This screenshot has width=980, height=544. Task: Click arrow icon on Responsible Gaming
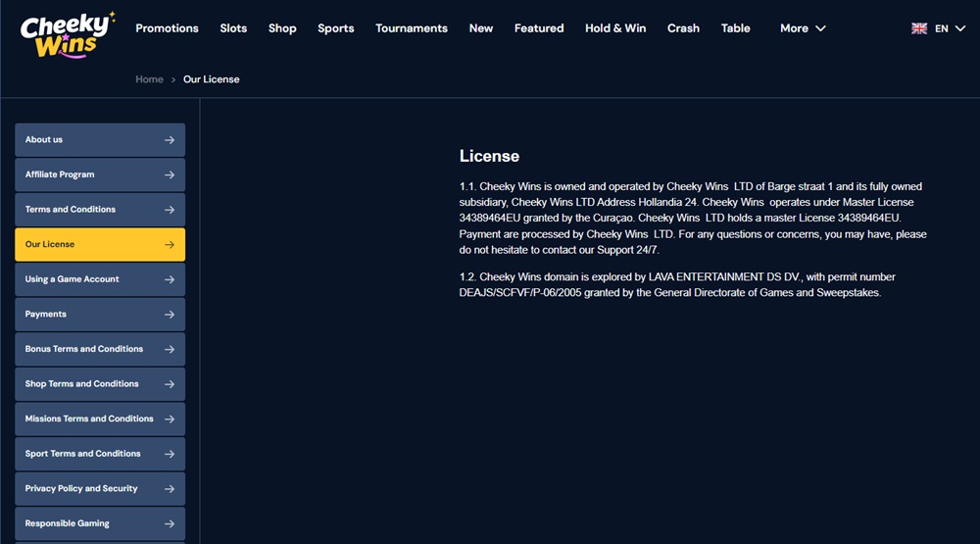pos(170,524)
